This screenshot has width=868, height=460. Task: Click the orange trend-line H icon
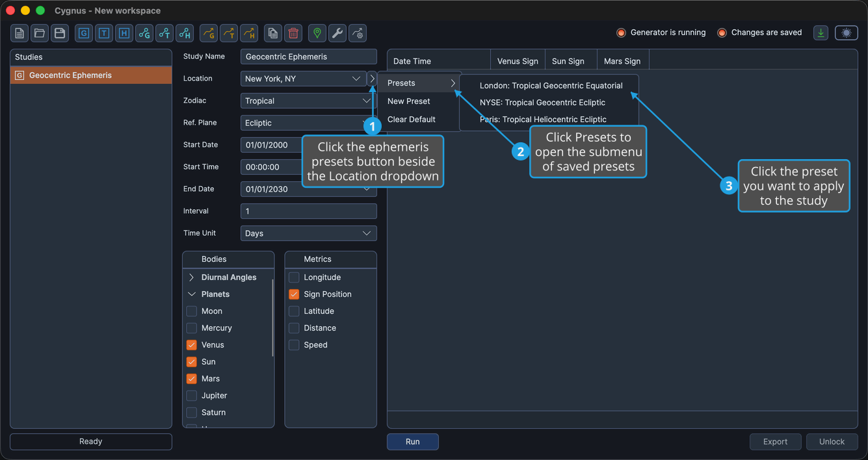point(248,33)
